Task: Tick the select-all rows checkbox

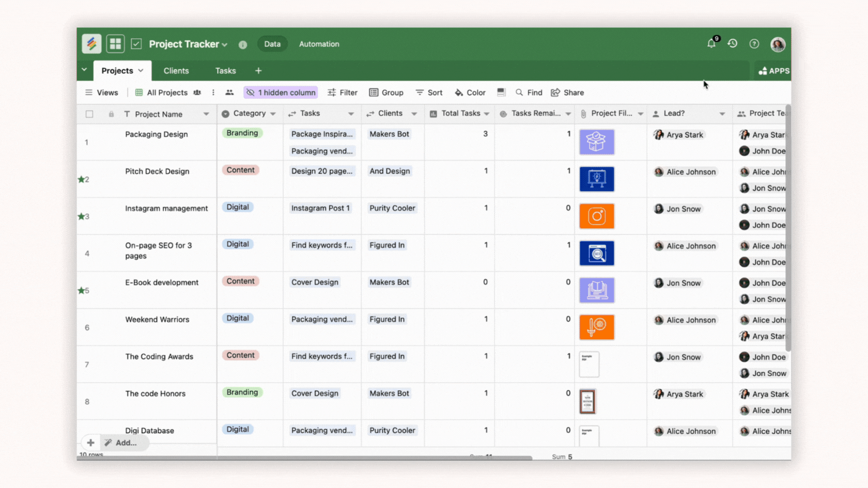Action: (89, 114)
